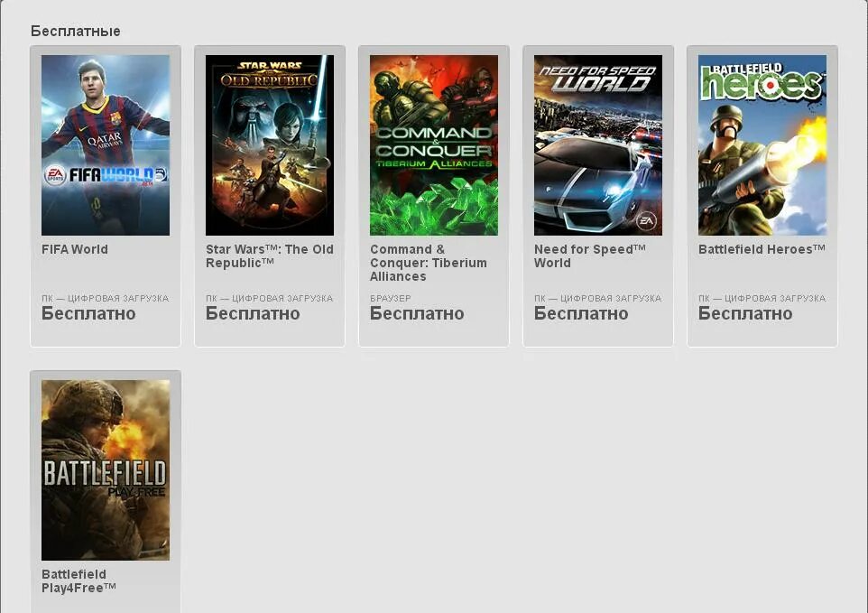Click Бесплатно price under Need for Speed

click(581, 313)
